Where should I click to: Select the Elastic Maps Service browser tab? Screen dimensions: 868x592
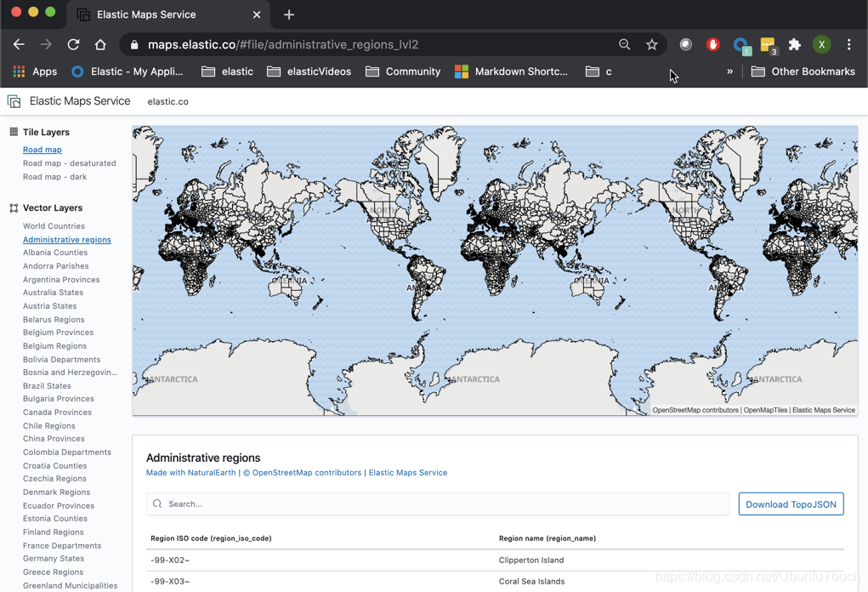pos(167,14)
